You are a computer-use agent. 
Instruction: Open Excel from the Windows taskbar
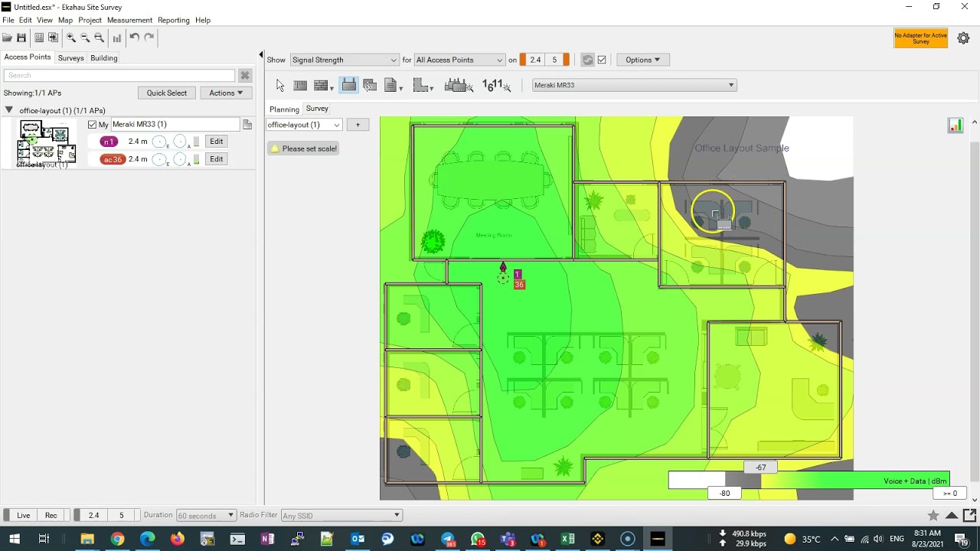click(567, 539)
